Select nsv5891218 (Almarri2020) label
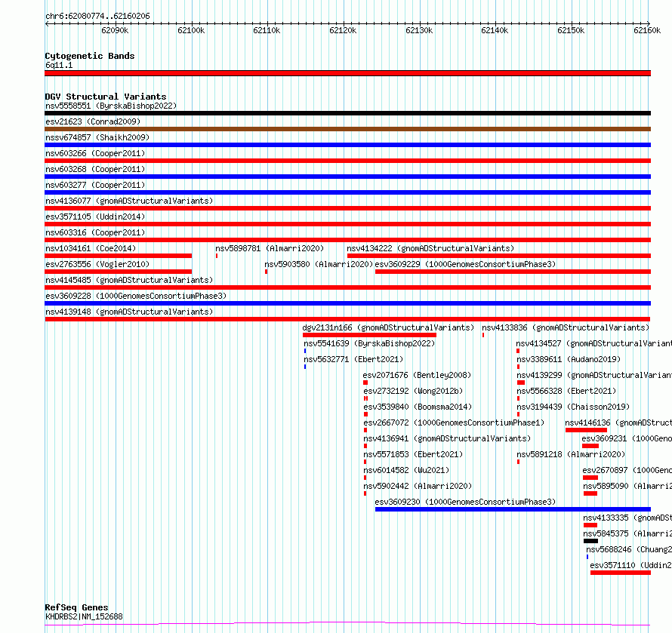672x633 pixels. coord(570,454)
